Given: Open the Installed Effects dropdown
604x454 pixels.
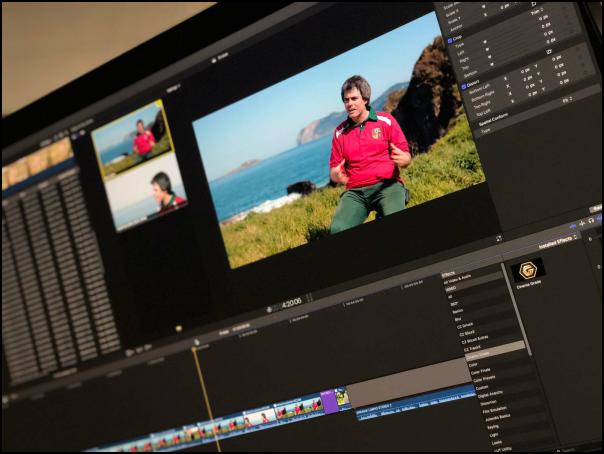Looking at the screenshot, I should (559, 241).
